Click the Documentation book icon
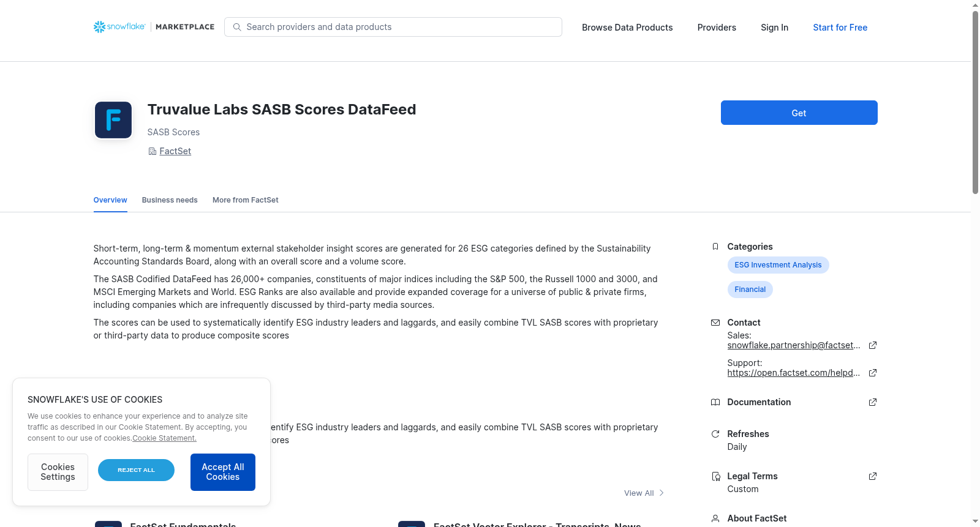Viewport: 980px width, 527px height. 715,402
